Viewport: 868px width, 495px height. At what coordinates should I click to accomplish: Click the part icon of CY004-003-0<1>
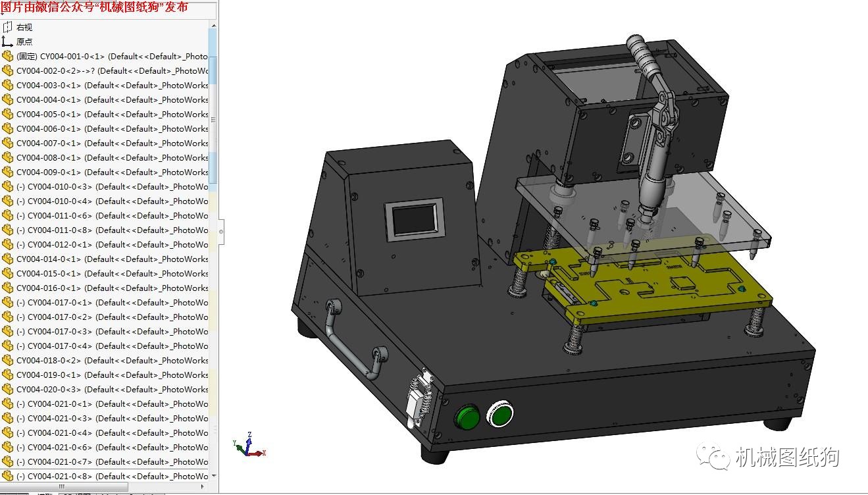click(x=7, y=85)
